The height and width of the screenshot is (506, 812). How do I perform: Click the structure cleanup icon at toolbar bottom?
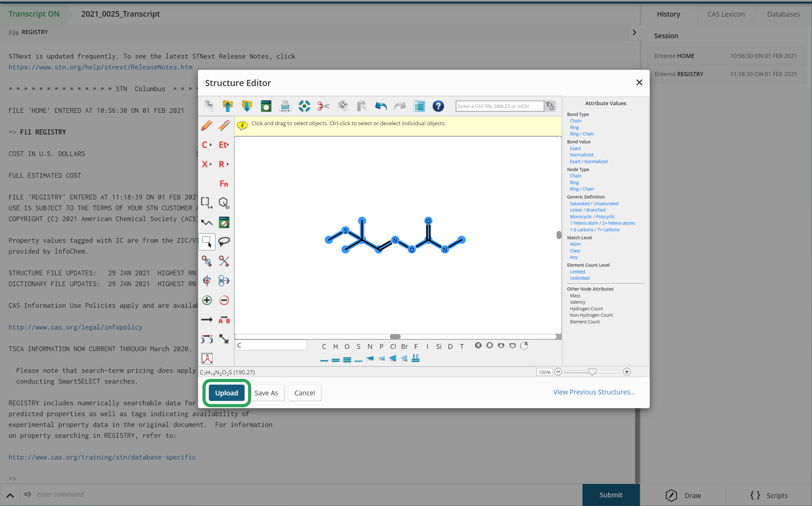coord(207,358)
